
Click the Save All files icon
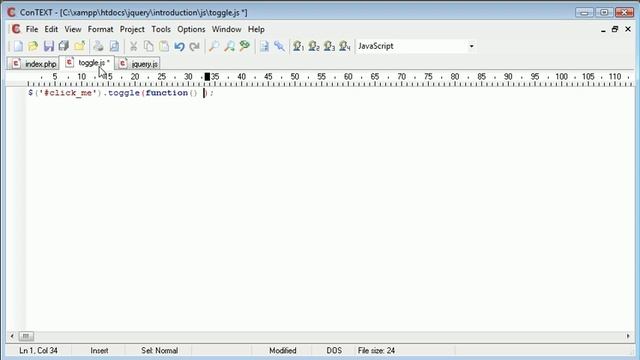(x=64, y=46)
